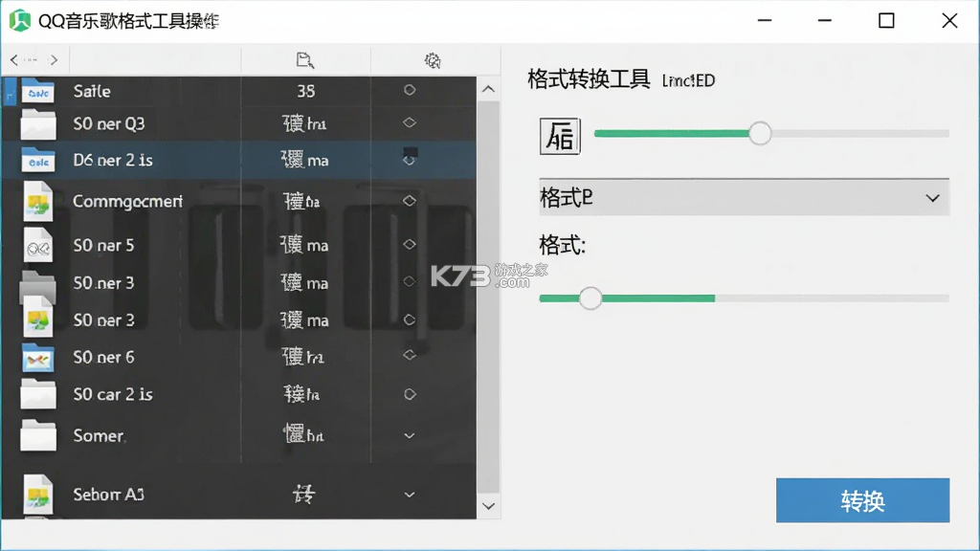The image size is (980, 551).
Task: Click the Seborr A3 file icon
Action: click(x=37, y=495)
